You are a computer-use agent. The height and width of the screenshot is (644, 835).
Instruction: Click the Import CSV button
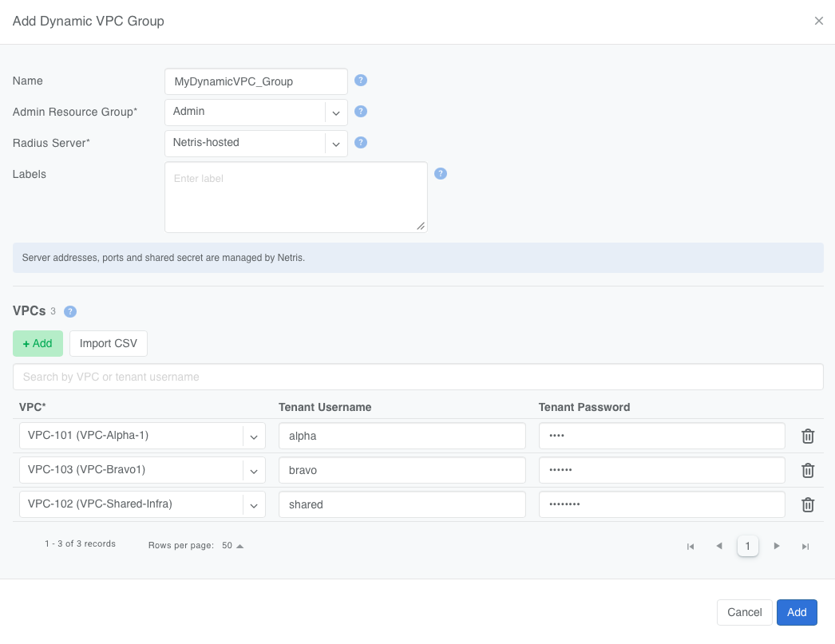pos(108,343)
